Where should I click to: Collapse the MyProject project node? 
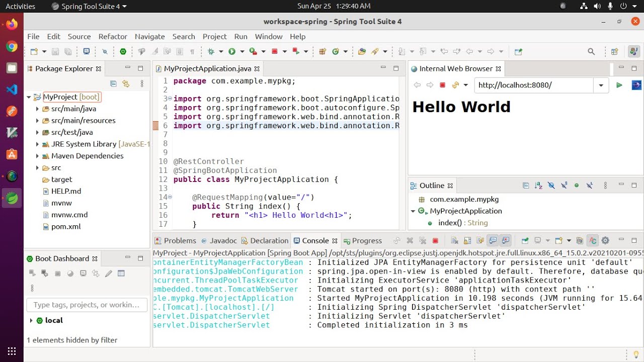[x=29, y=97]
